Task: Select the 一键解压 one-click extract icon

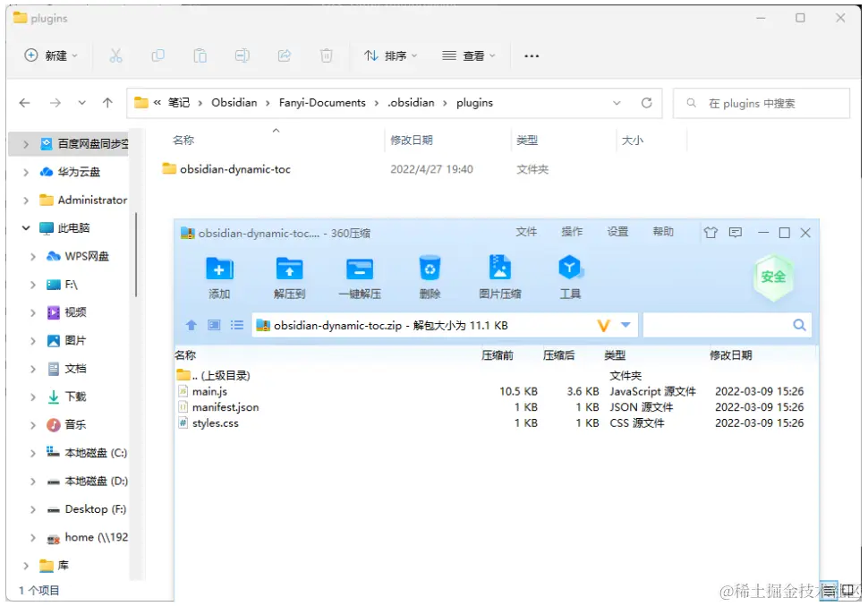Action: [x=359, y=275]
